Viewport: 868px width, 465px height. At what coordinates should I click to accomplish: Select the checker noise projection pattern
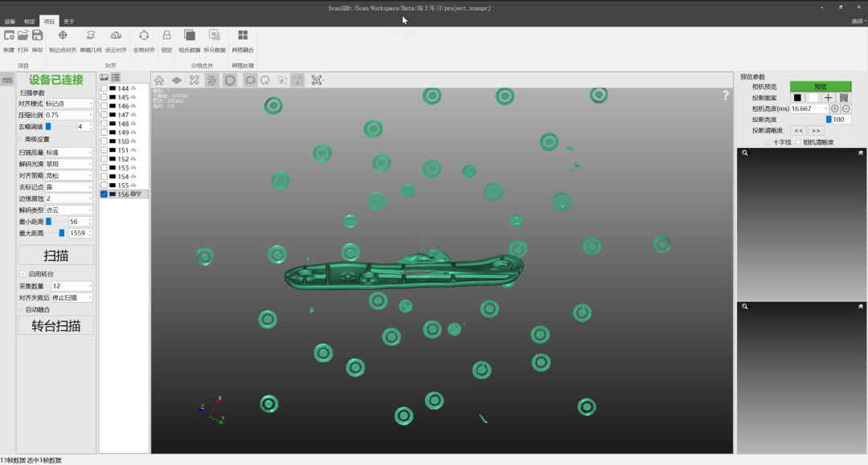844,98
